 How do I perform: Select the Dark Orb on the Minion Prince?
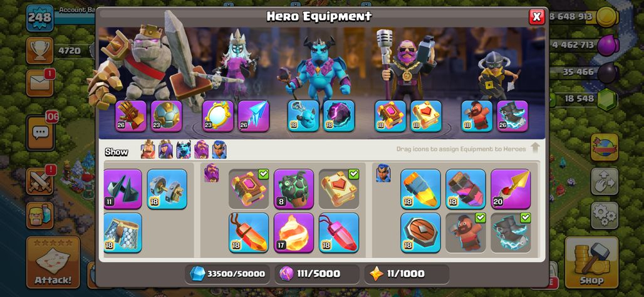click(339, 116)
